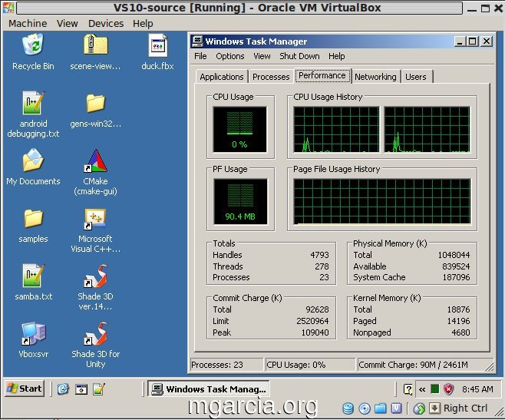This screenshot has width=505, height=420.
Task: Switch to the Users tab
Action: (416, 77)
